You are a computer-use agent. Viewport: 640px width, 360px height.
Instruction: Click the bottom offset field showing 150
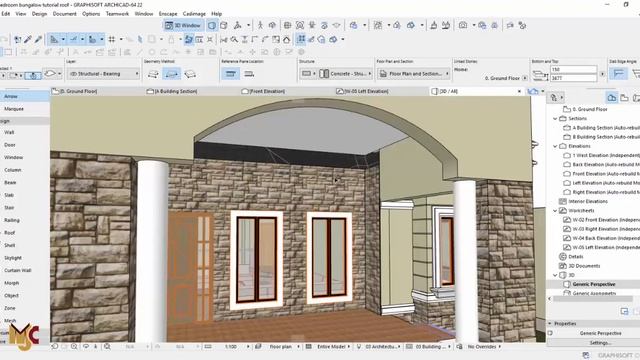573,69
